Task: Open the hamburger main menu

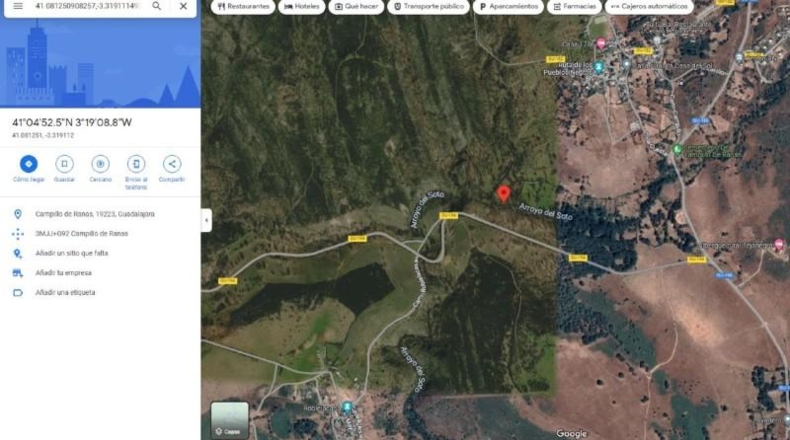Action: click(x=18, y=6)
